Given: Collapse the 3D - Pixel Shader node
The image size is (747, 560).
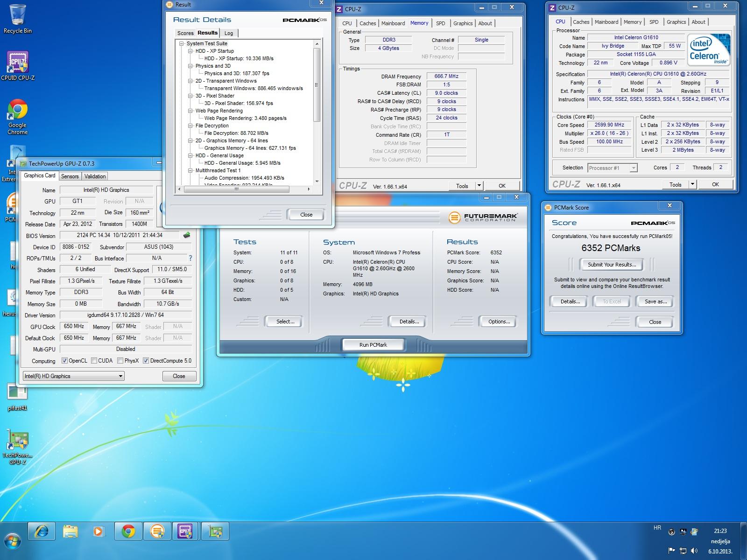Looking at the screenshot, I should 190,96.
